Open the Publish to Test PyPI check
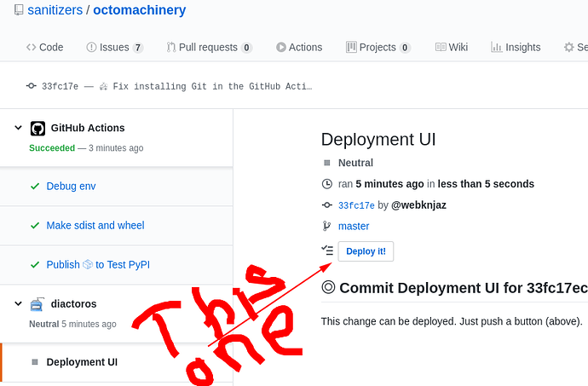The height and width of the screenshot is (386, 588). [98, 265]
